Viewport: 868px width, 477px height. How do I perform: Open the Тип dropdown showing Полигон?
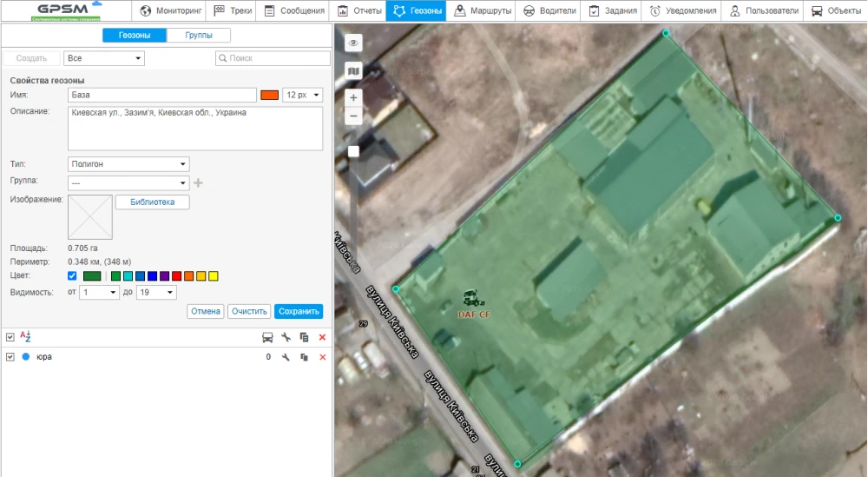(128, 164)
